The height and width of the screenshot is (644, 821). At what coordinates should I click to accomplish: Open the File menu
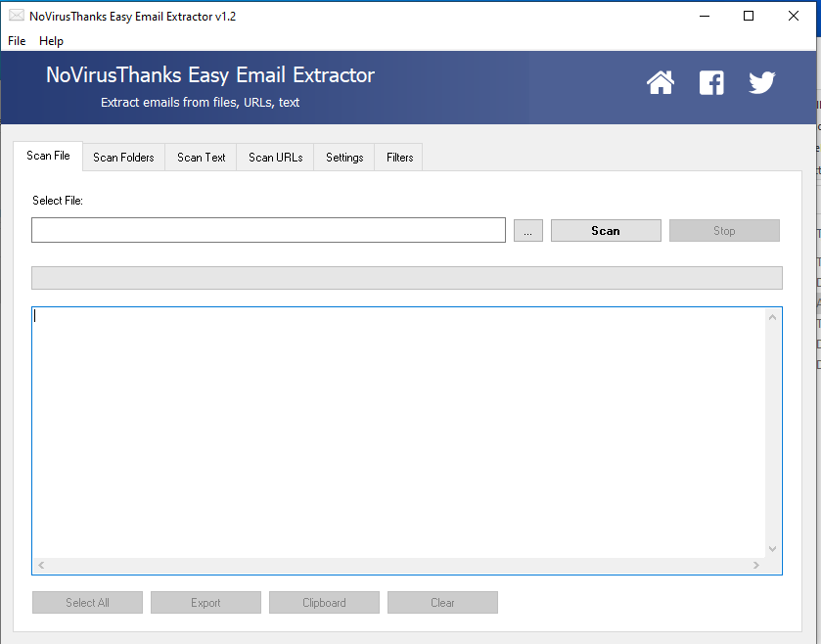coord(17,41)
